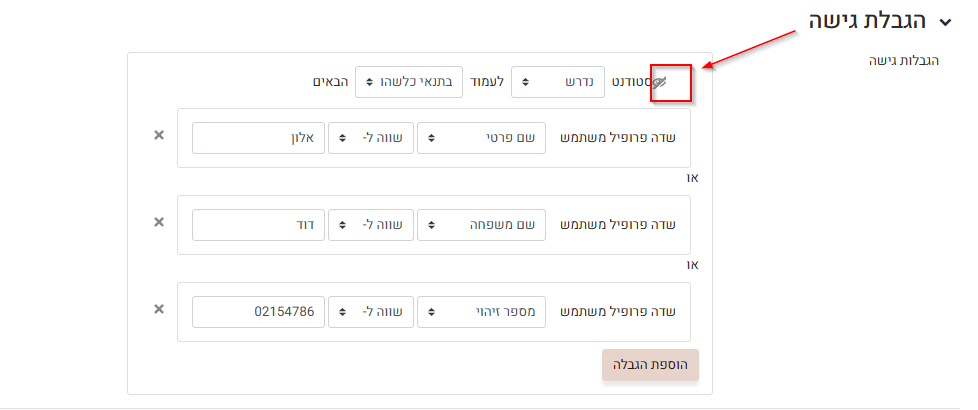Viewport: 978px width, 410px height.
Task: Open the נדרש dropdown
Action: tap(558, 82)
